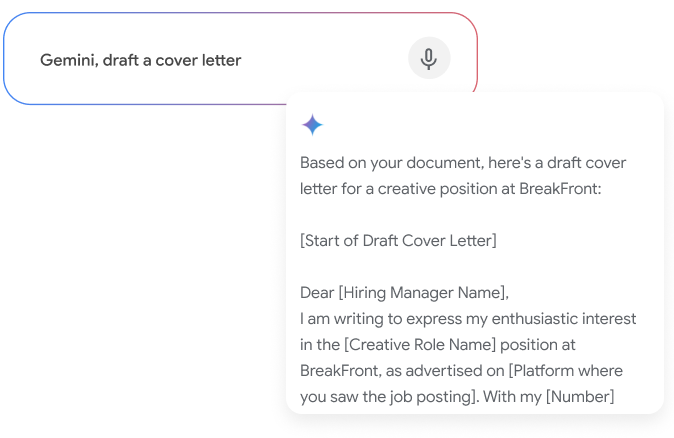Click "draft cover" ending the response's first line
Image resolution: width=674 pixels, height=438 pixels.
(586, 163)
